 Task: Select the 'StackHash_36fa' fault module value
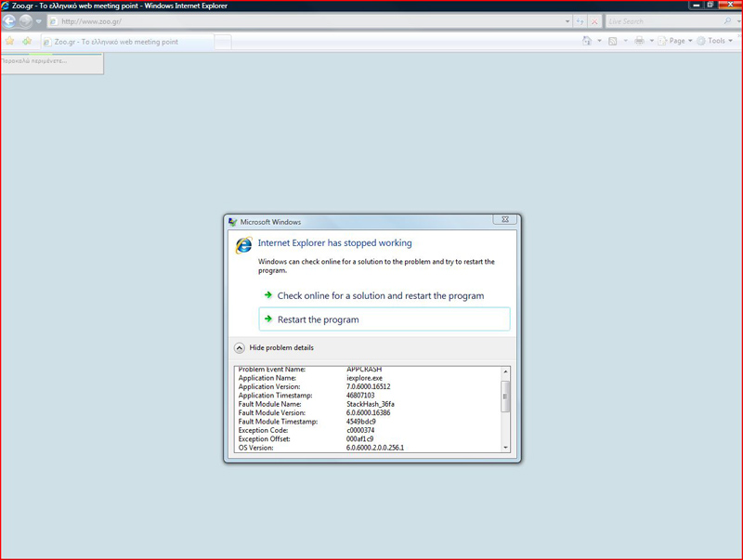coord(370,404)
